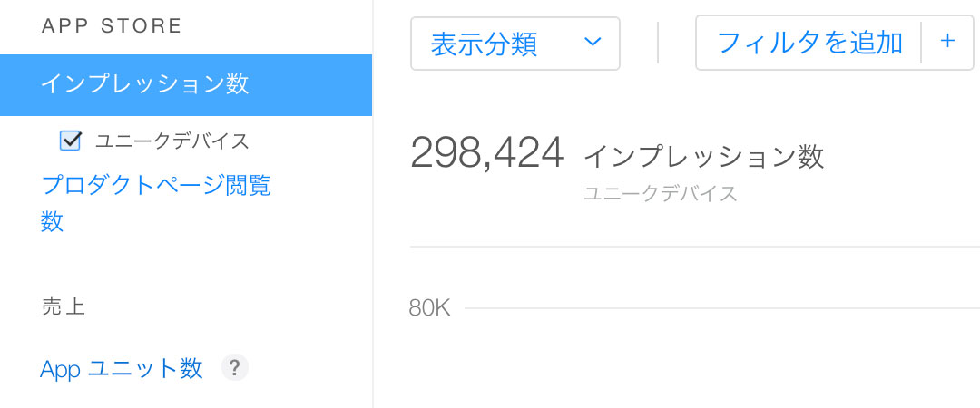
Task: Click the 売上 section header
Action: [x=64, y=306]
